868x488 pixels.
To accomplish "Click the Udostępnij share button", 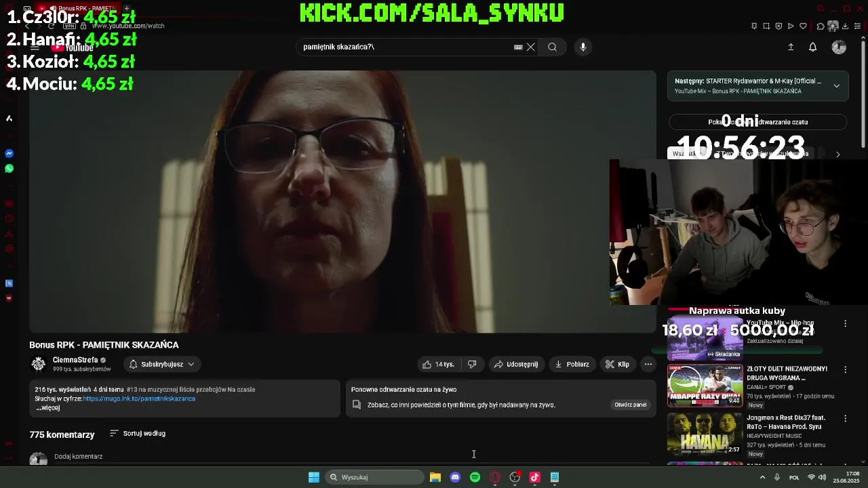I will coord(516,364).
